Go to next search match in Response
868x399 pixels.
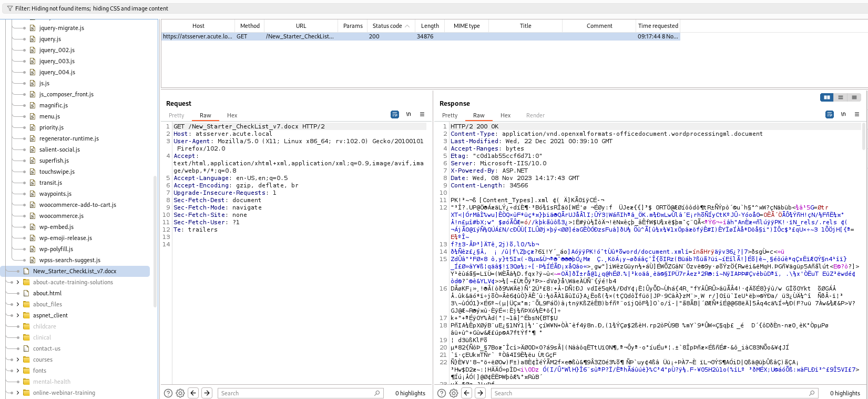[x=480, y=393]
